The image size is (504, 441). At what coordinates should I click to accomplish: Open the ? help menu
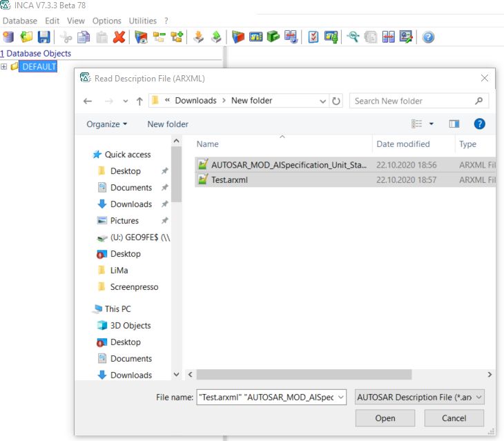166,21
